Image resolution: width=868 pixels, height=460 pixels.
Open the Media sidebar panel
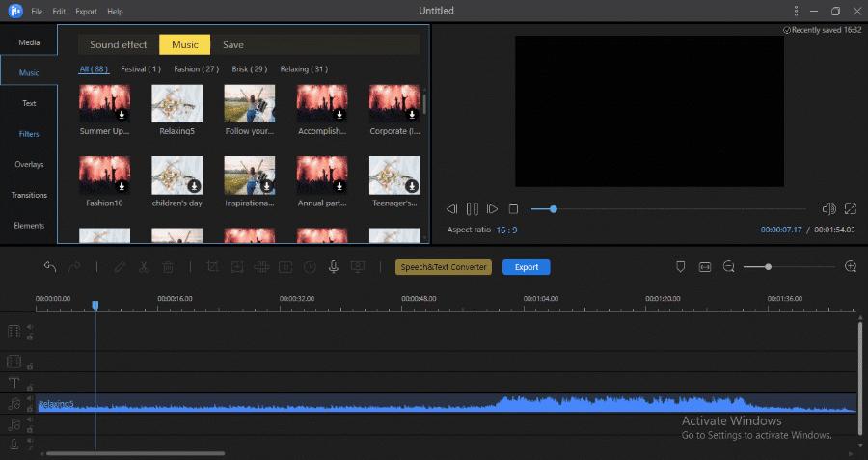click(29, 42)
